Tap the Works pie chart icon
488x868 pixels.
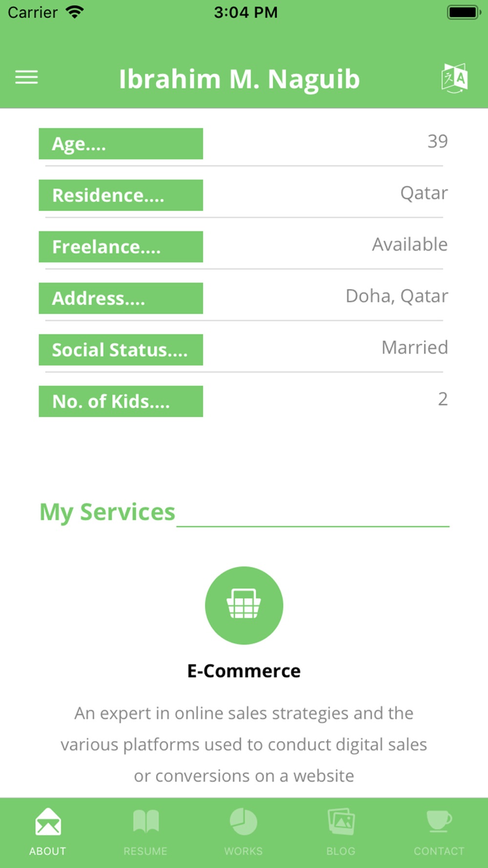(244, 821)
